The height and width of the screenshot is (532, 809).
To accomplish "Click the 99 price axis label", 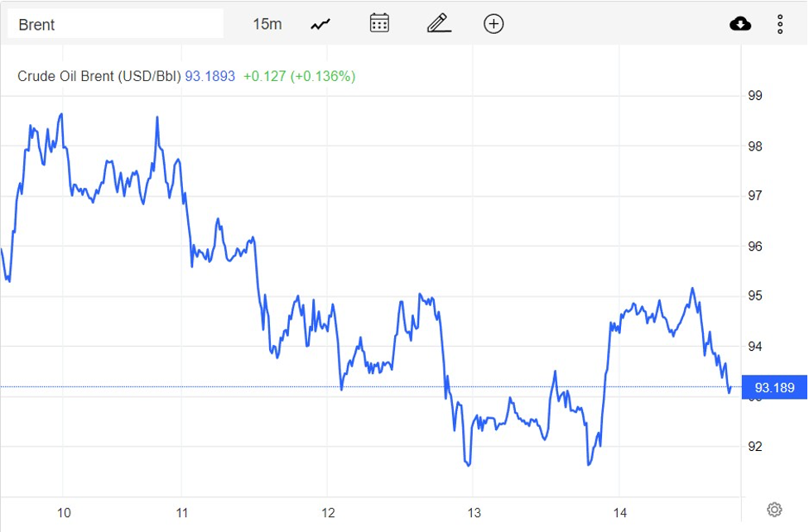I will click(755, 96).
